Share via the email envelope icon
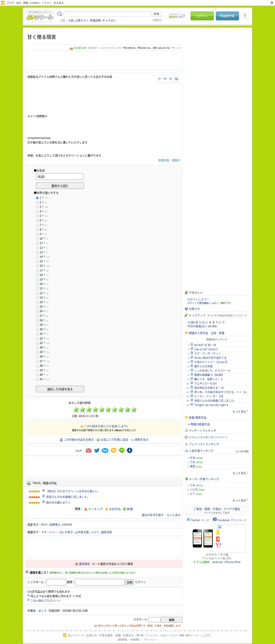This screenshot has width=275, height=644. tap(88, 450)
